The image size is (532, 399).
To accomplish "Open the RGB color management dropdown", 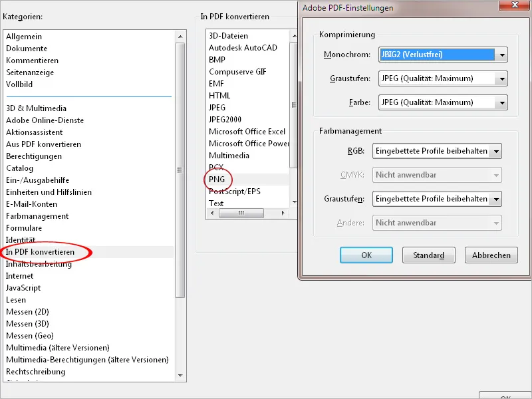I will pyautogui.click(x=437, y=151).
